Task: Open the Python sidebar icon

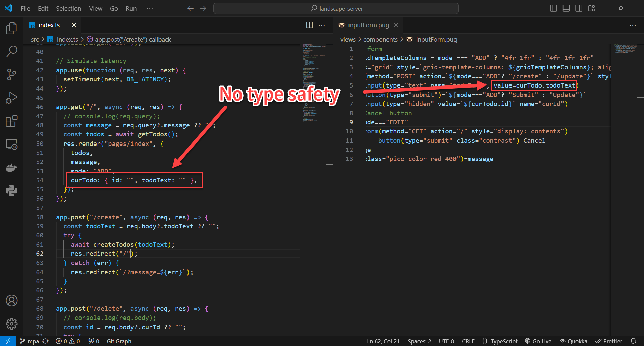Action: pos(11,191)
